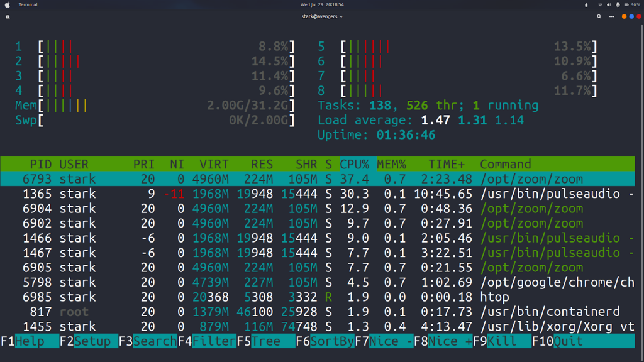Click CPU 5 usage meter at 13.5%

[458, 47]
